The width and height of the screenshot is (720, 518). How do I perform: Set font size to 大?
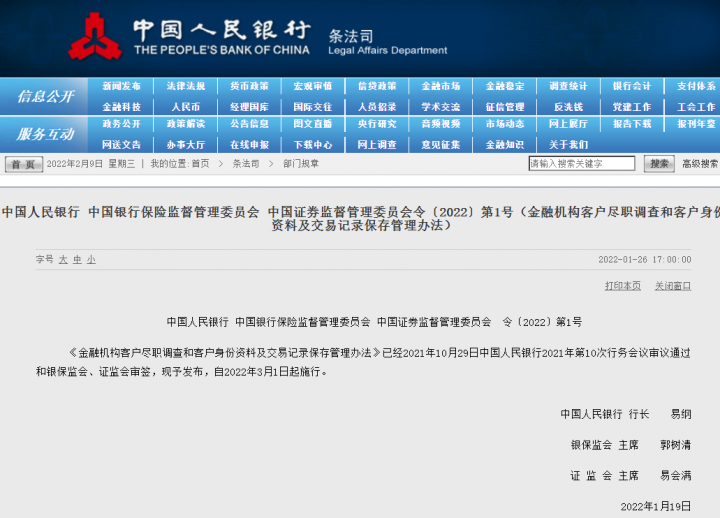click(63, 259)
